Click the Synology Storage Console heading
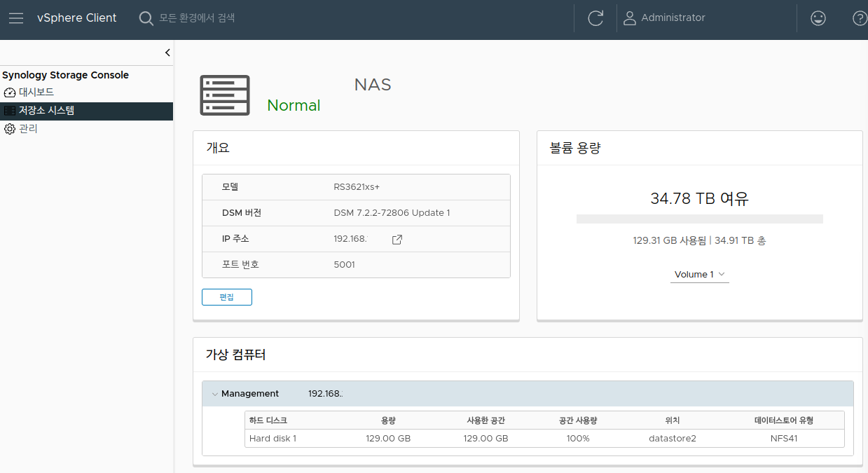 (66, 75)
